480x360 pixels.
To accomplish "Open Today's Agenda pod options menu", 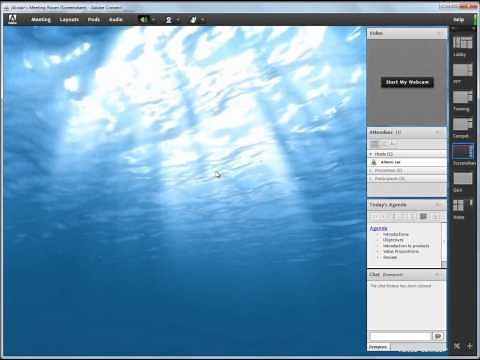I will 438,204.
